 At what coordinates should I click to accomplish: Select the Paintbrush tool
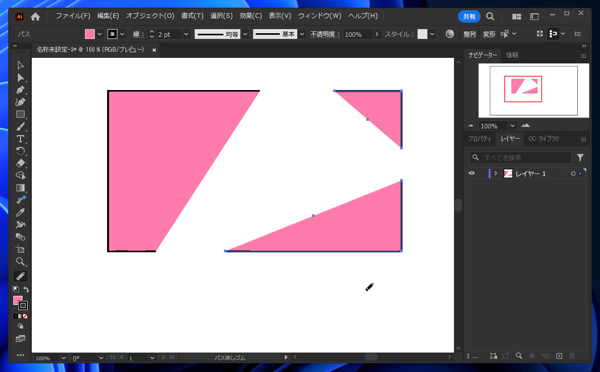[x=20, y=127]
